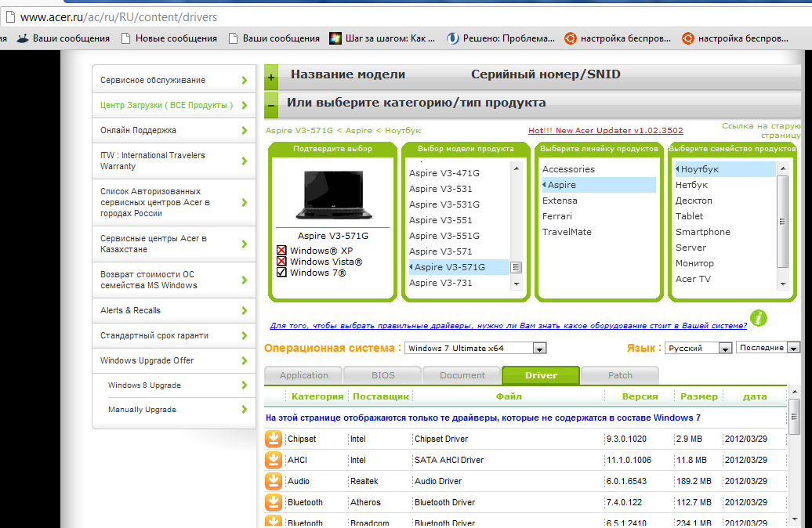812x528 pixels.
Task: Open the Последние dropdown
Action: [x=768, y=348]
